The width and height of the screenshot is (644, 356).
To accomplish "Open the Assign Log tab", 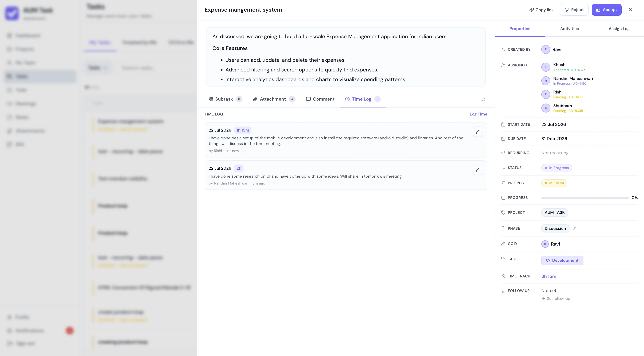I will (619, 29).
